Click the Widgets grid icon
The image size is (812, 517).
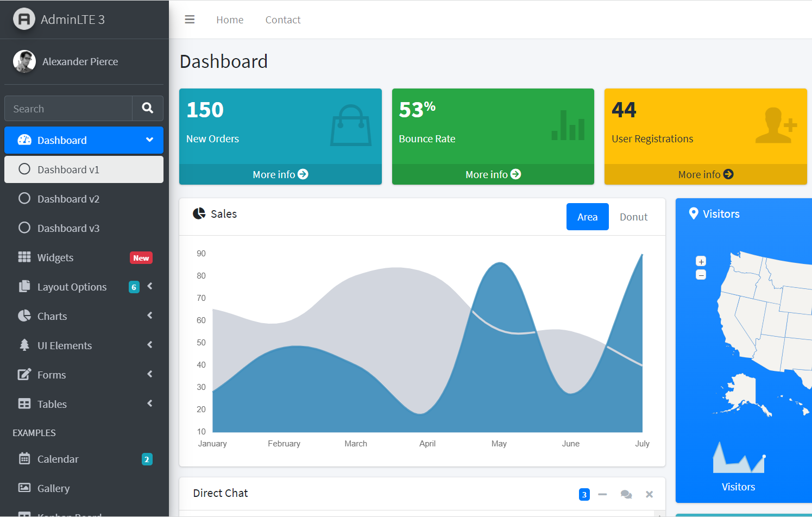point(24,257)
